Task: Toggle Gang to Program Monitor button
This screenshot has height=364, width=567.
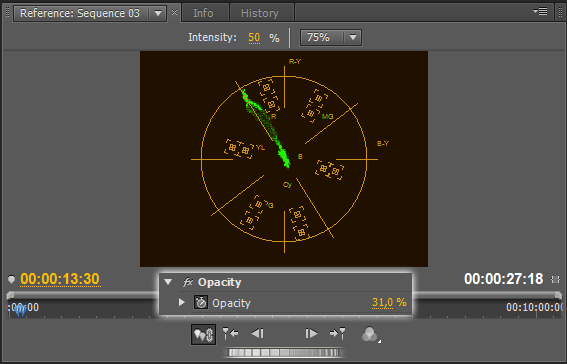Action: point(204,334)
